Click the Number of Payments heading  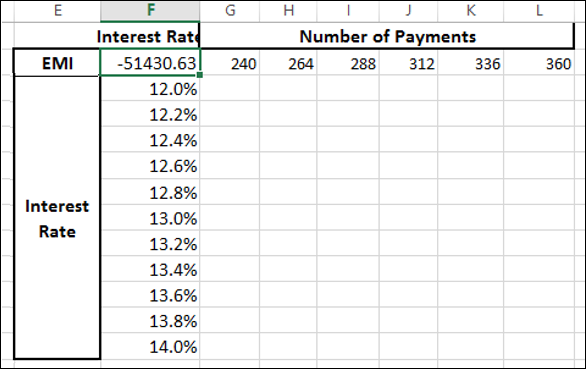click(387, 36)
